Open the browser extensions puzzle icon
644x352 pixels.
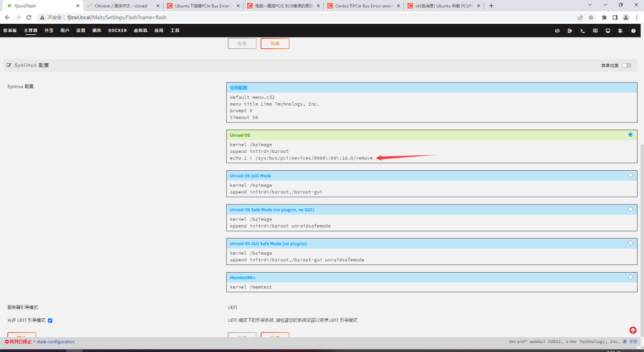(604, 17)
